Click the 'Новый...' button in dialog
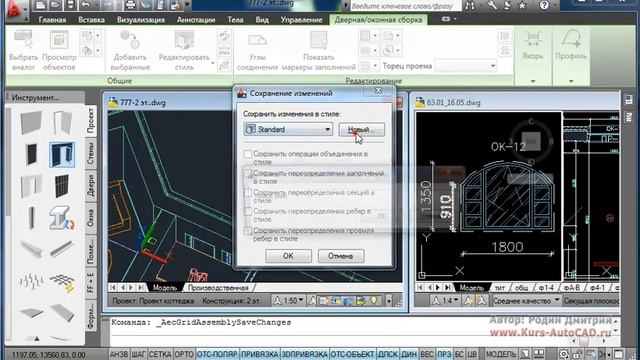The width and height of the screenshot is (640, 360). tap(361, 129)
